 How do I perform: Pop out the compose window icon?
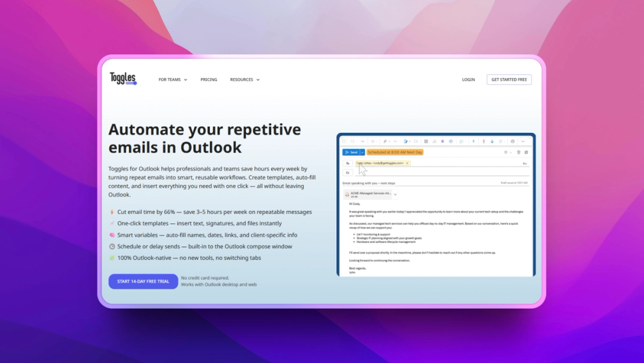click(x=526, y=152)
